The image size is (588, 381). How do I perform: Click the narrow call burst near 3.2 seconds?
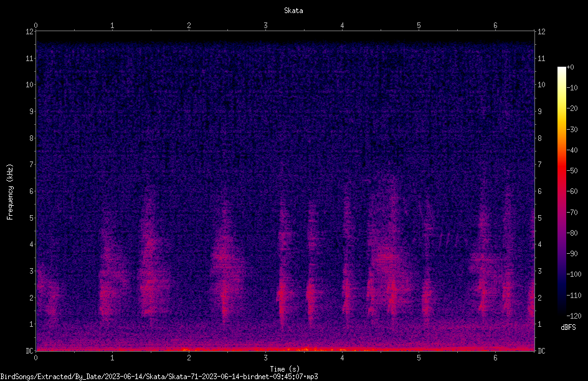[x=282, y=270]
